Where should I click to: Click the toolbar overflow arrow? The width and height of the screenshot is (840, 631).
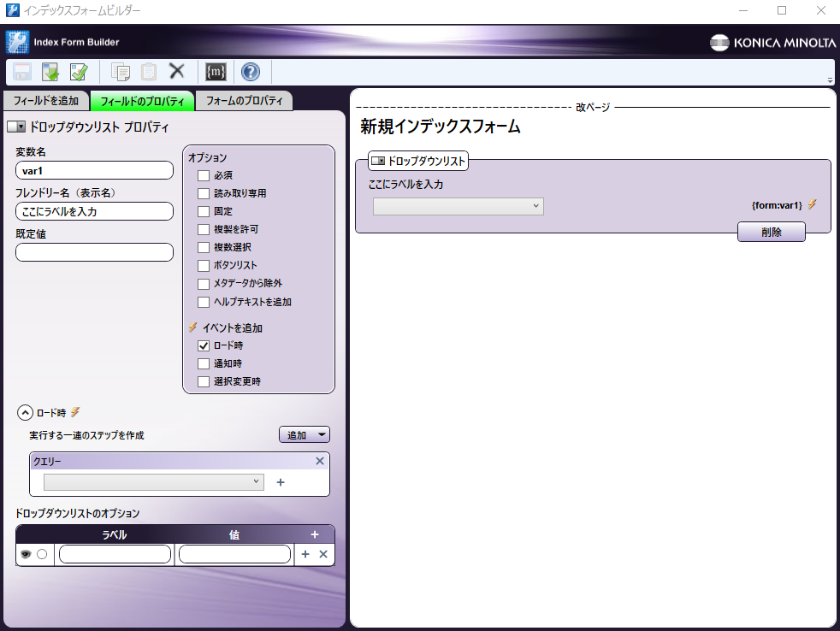click(x=830, y=80)
